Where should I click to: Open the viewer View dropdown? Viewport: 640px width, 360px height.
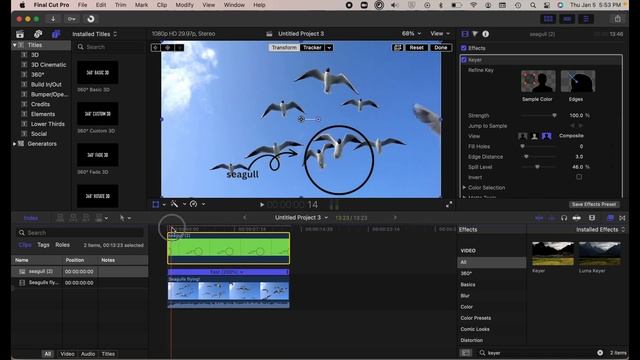(x=440, y=33)
